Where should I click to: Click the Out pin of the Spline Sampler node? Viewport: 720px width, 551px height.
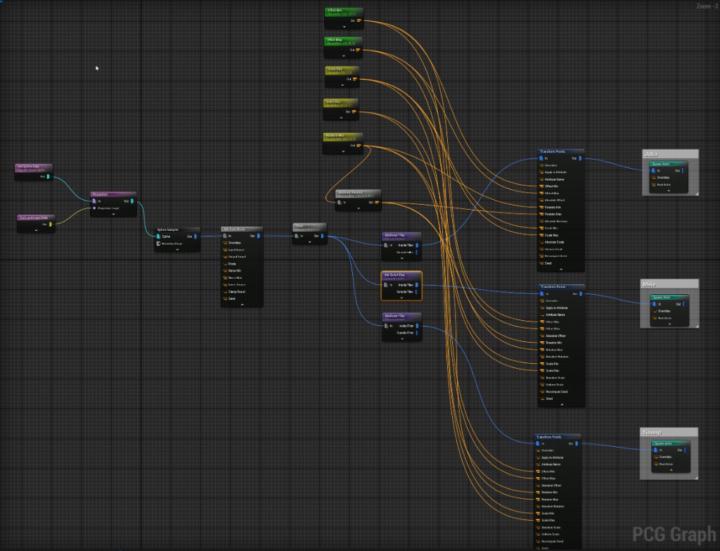pyautogui.click(x=195, y=236)
